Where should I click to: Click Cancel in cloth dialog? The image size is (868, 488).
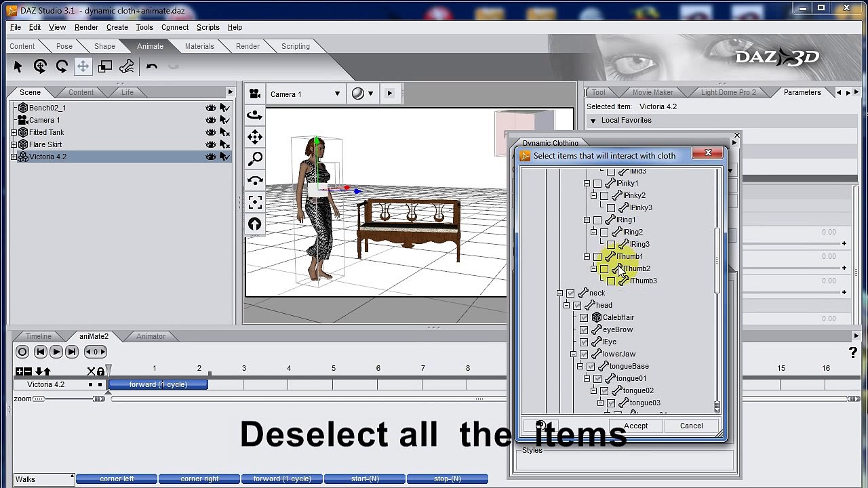tap(692, 426)
